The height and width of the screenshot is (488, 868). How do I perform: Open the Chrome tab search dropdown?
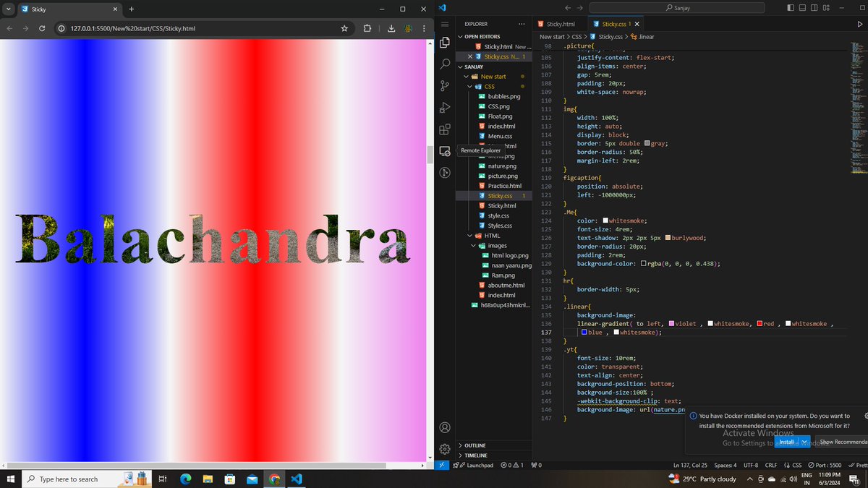7,9
